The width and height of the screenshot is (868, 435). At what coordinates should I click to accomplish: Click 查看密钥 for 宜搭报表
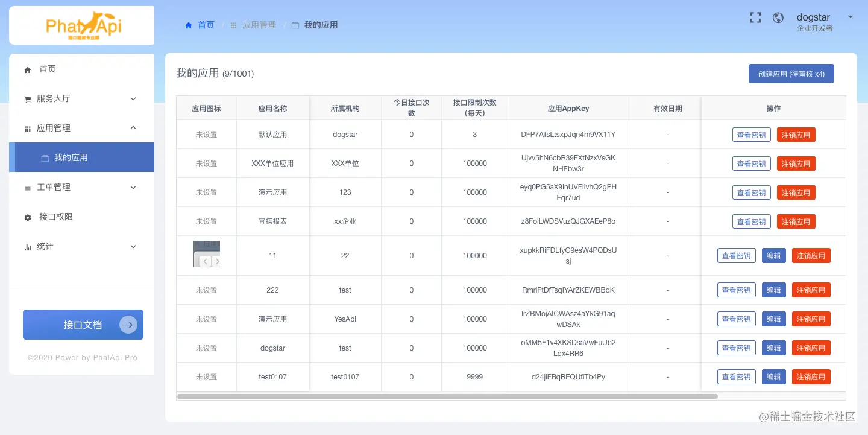[x=752, y=221]
